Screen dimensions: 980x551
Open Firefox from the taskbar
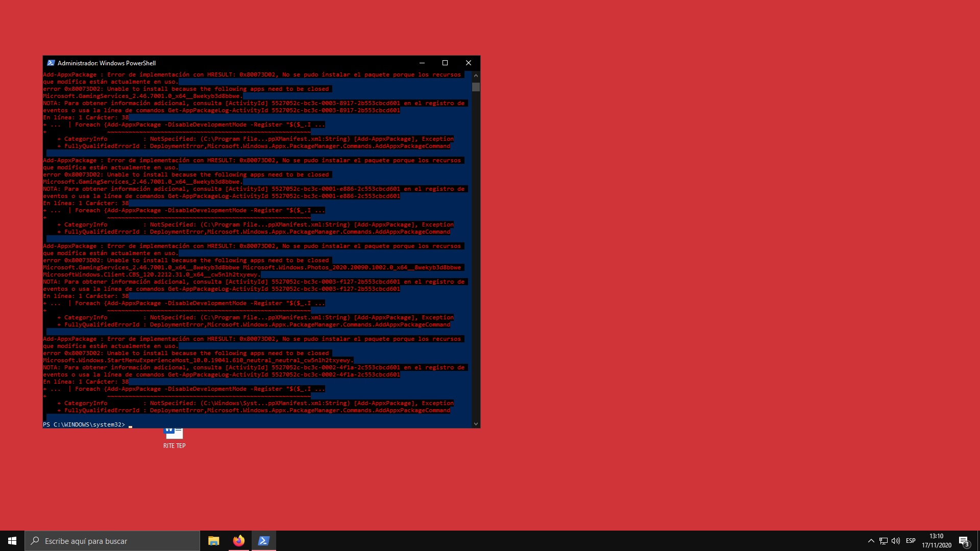(x=238, y=541)
